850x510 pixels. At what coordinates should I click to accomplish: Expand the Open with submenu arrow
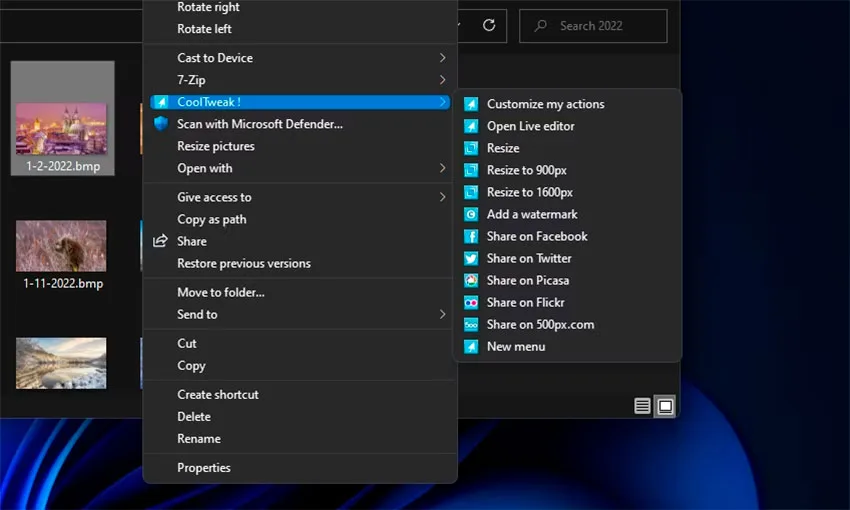442,168
